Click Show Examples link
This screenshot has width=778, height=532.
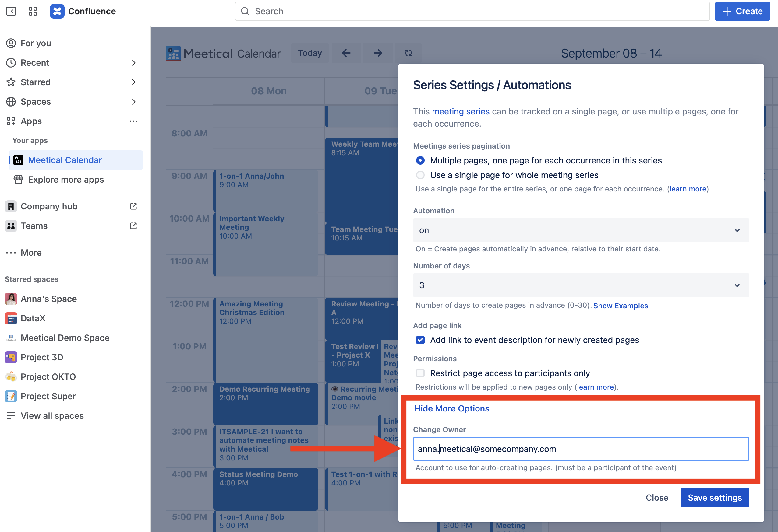point(621,306)
